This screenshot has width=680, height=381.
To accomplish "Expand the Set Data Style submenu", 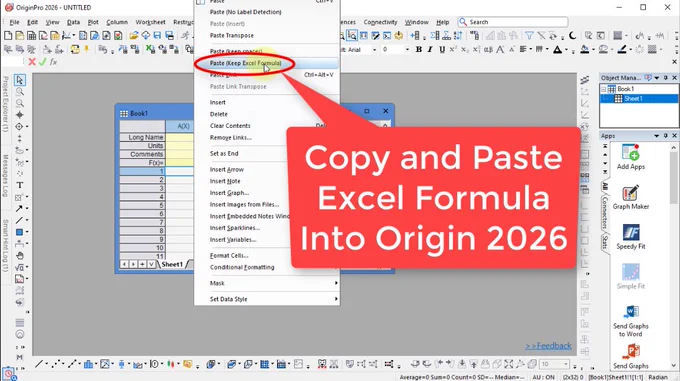I will tap(336, 299).
